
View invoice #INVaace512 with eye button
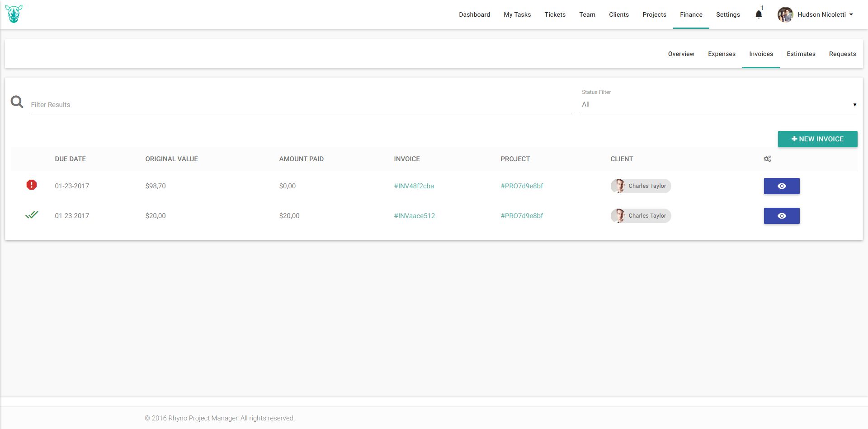click(x=782, y=216)
